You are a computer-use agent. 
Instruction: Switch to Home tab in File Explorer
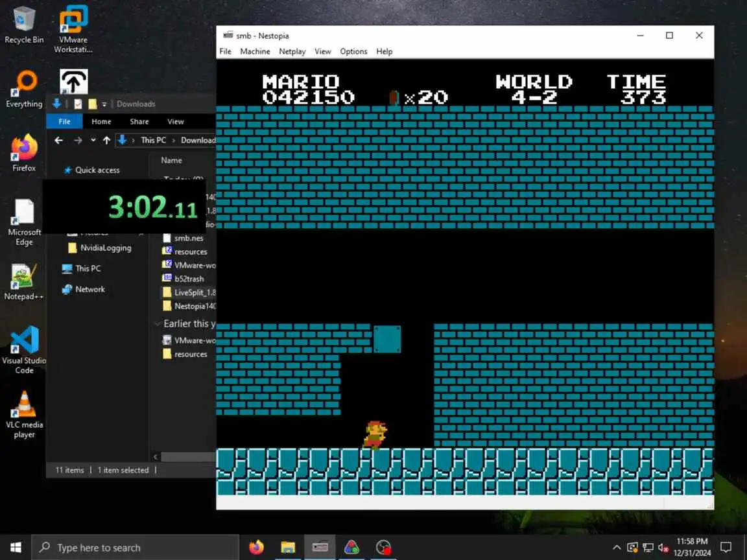click(x=101, y=121)
